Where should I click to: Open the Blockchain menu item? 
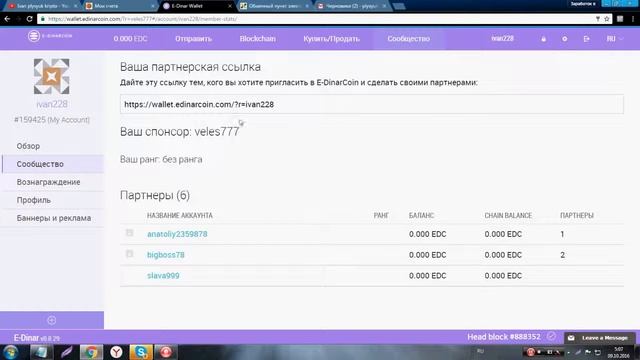(258, 39)
